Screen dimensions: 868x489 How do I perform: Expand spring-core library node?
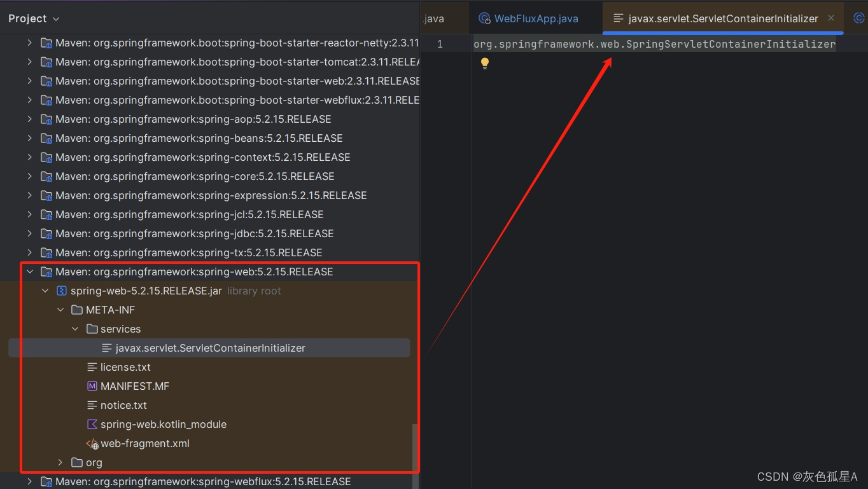(29, 176)
